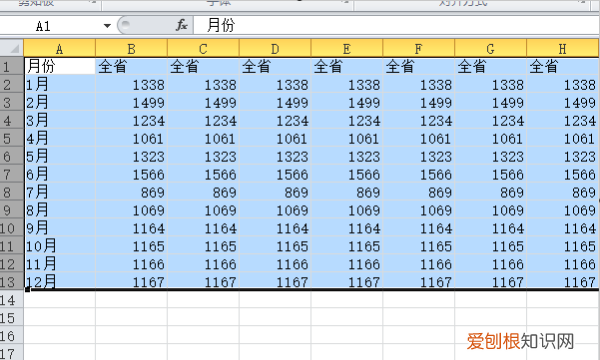Viewport: 600px width, 360px height.
Task: Select row 6 header
Action: coord(11,156)
